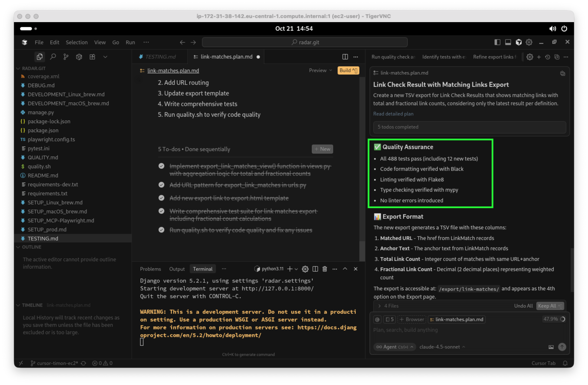This screenshot has width=588, height=385.
Task: Open the Search view in sidebar
Action: pos(53,57)
